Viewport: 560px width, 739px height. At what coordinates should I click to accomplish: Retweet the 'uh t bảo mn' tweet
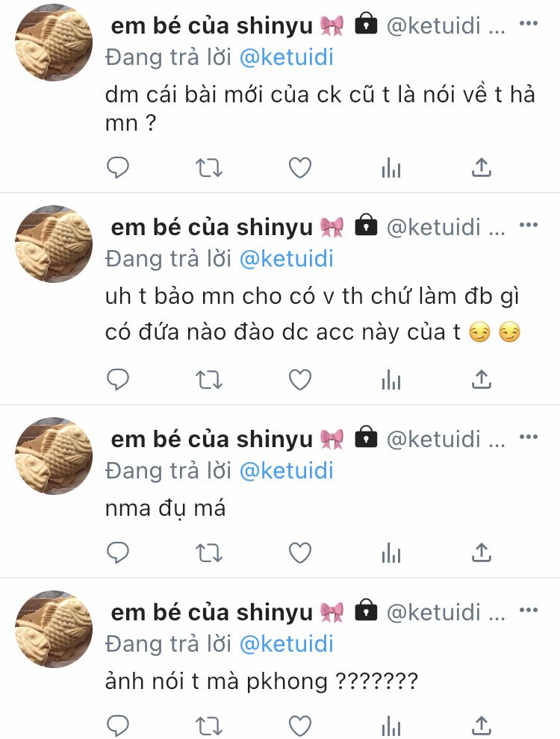coord(209,380)
